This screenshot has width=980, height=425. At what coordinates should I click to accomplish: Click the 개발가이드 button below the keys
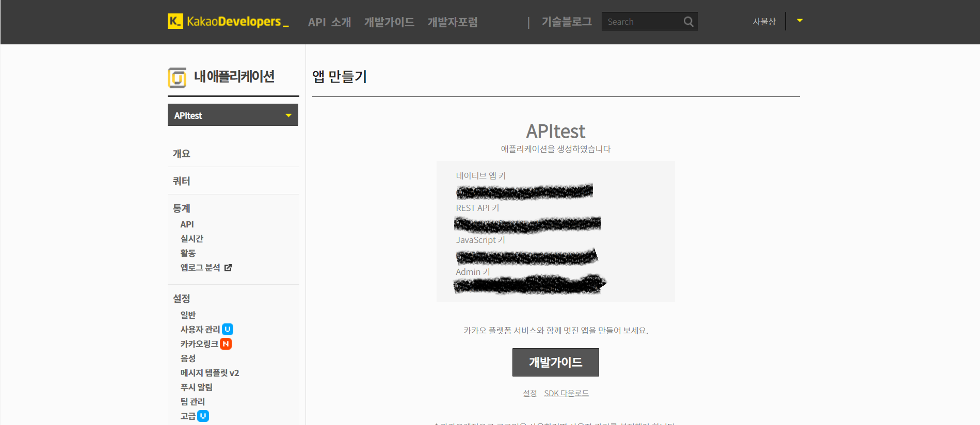(x=555, y=362)
